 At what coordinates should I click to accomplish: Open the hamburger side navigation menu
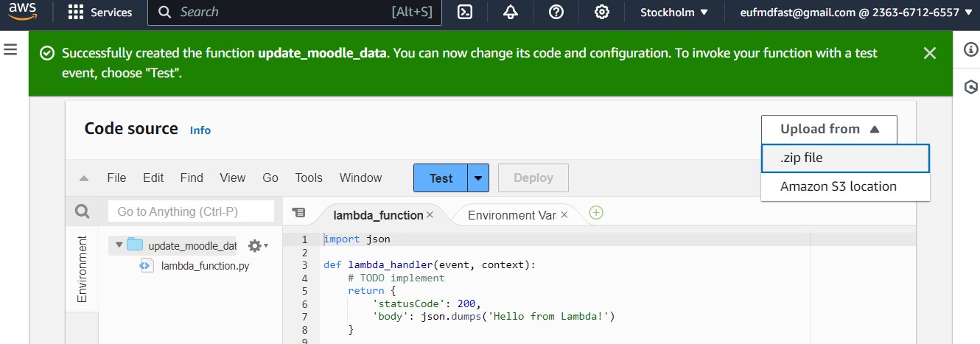tap(10, 49)
